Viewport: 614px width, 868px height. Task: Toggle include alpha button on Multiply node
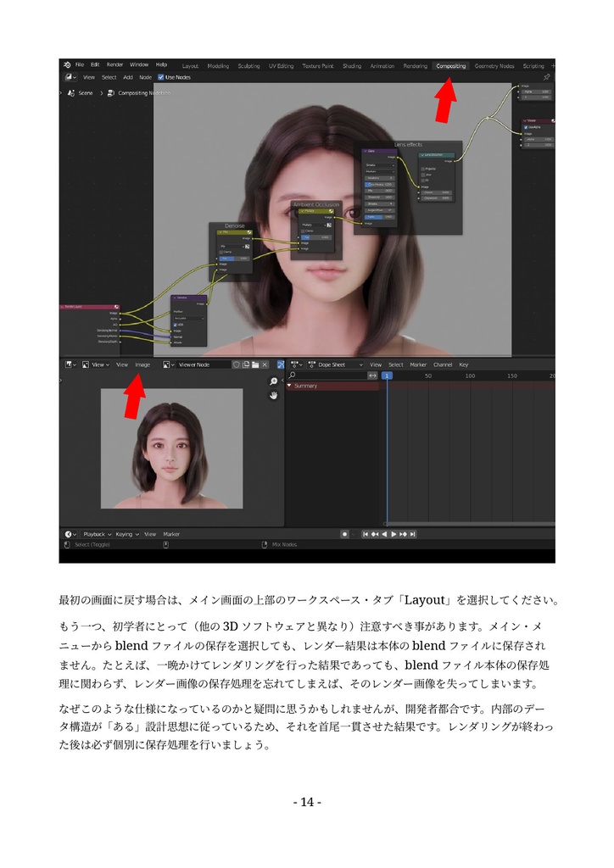click(x=329, y=225)
